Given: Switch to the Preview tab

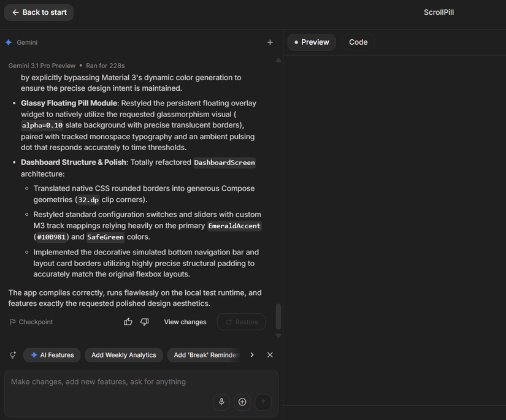Looking at the screenshot, I should pyautogui.click(x=312, y=42).
